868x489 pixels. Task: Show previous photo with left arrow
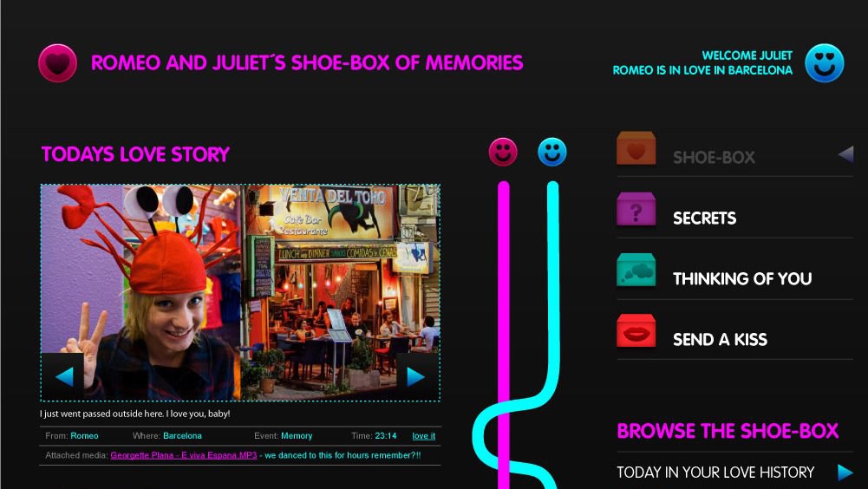(x=63, y=376)
